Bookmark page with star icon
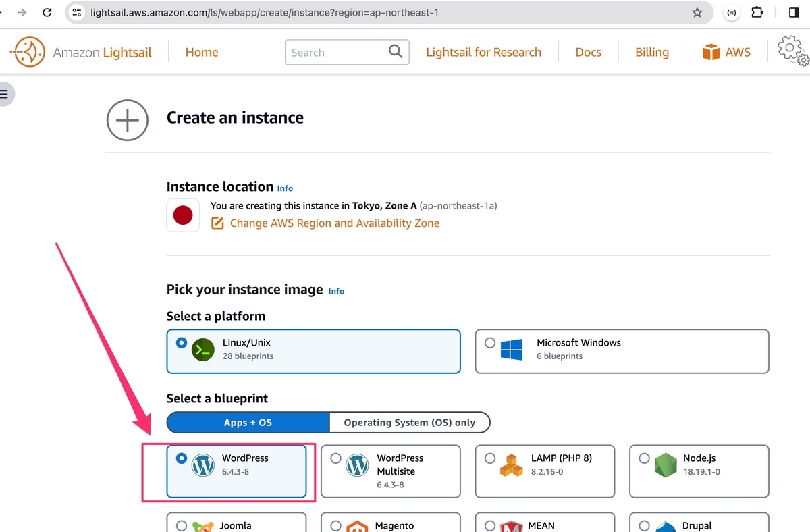This screenshot has width=810, height=532. coord(697,12)
